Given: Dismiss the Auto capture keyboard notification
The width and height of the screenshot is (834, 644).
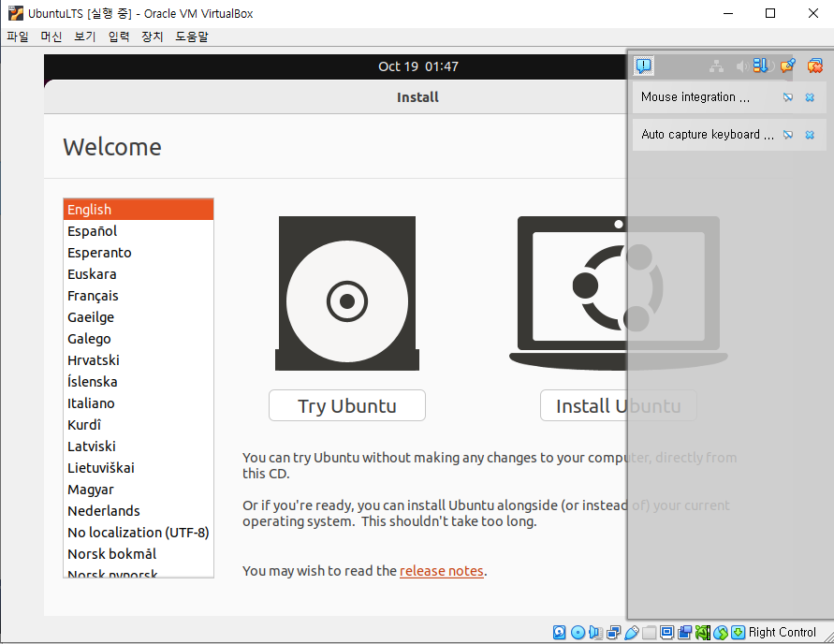Looking at the screenshot, I should pyautogui.click(x=810, y=135).
